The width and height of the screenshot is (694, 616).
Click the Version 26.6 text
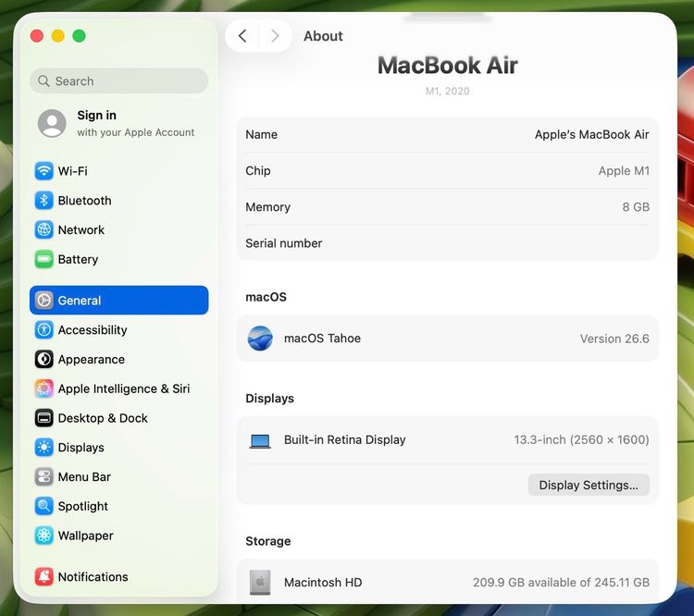[x=614, y=339]
